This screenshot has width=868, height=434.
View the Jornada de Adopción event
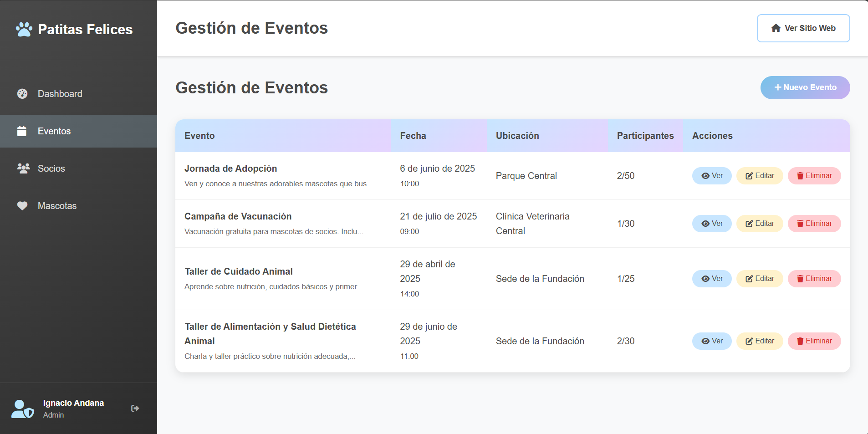tap(711, 176)
